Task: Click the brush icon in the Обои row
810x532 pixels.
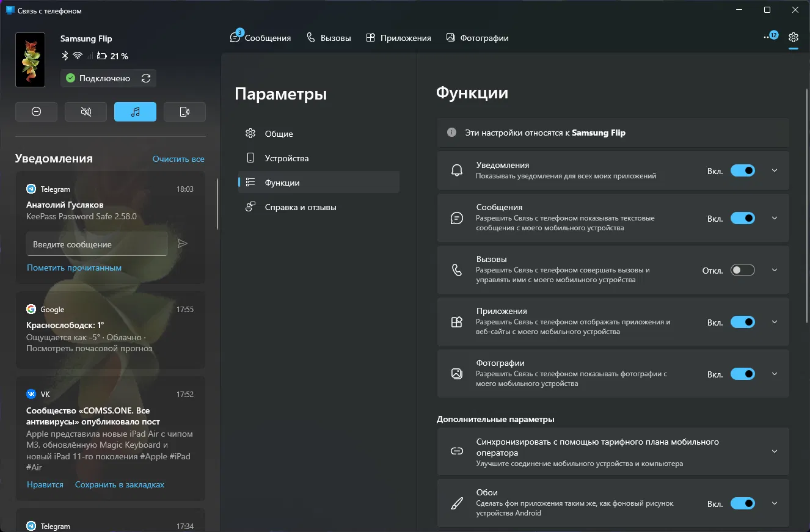Action: (x=456, y=503)
